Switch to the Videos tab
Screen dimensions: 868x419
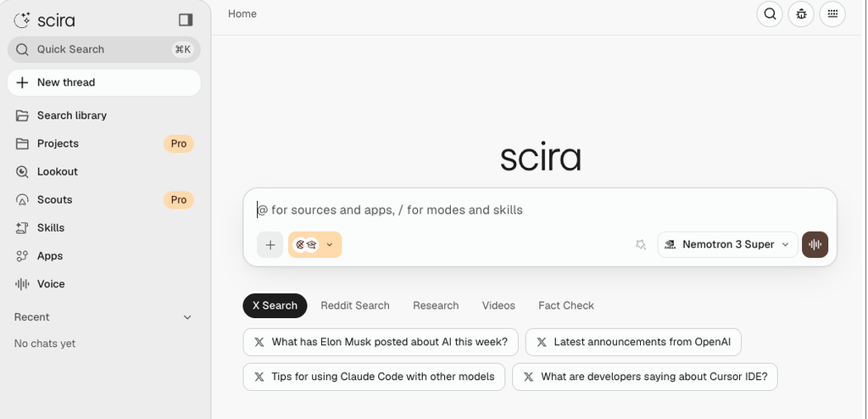(498, 306)
